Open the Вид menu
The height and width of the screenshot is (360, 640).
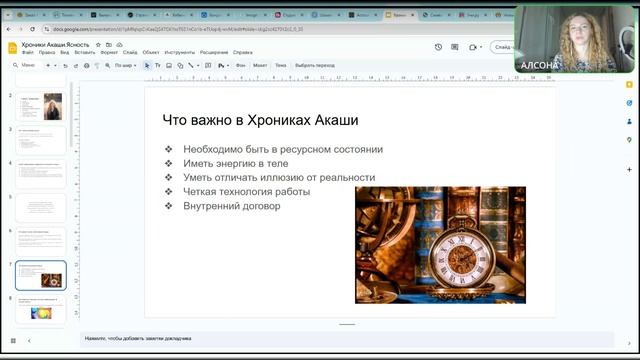click(x=64, y=53)
